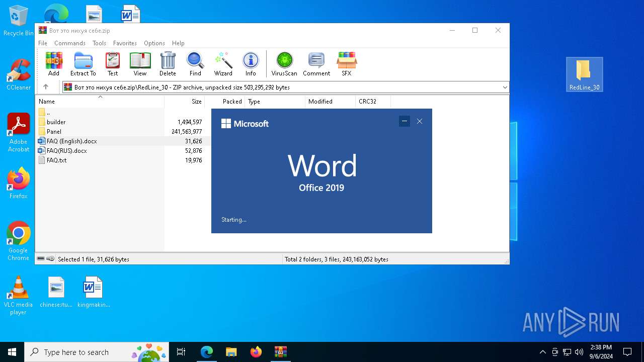Open Firefox desktop shortcut
Screen dimensions: 644x362
coord(19,183)
